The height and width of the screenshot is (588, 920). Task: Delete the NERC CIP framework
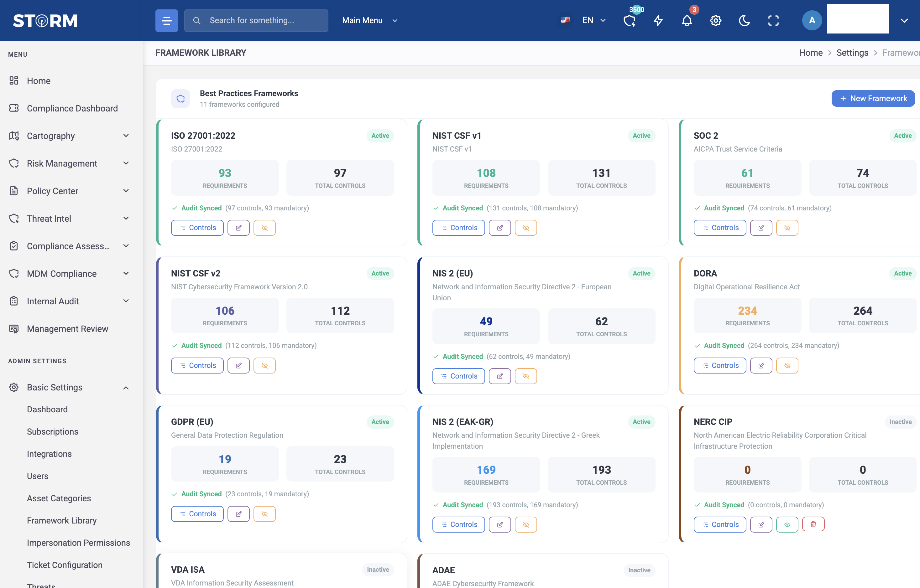pos(813,524)
